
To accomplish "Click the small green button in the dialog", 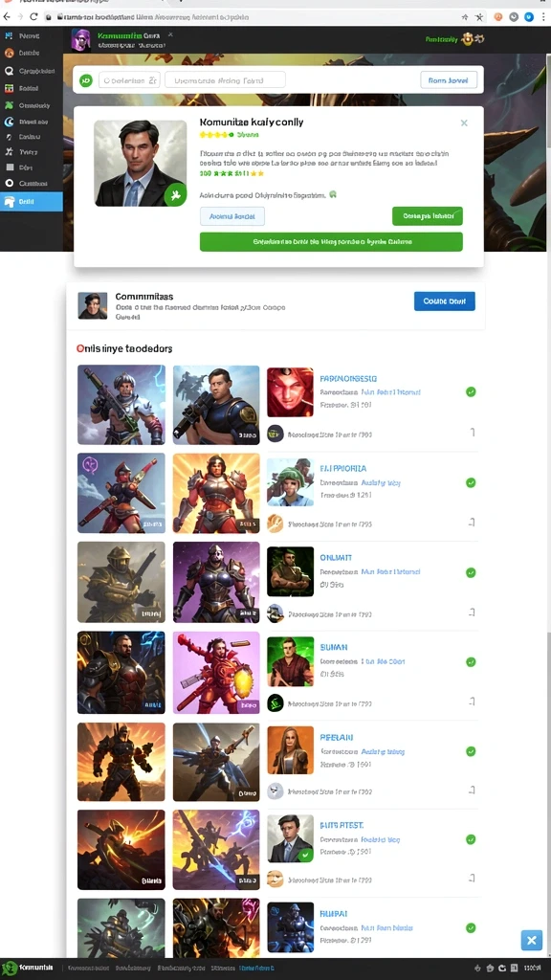I will coord(428,216).
